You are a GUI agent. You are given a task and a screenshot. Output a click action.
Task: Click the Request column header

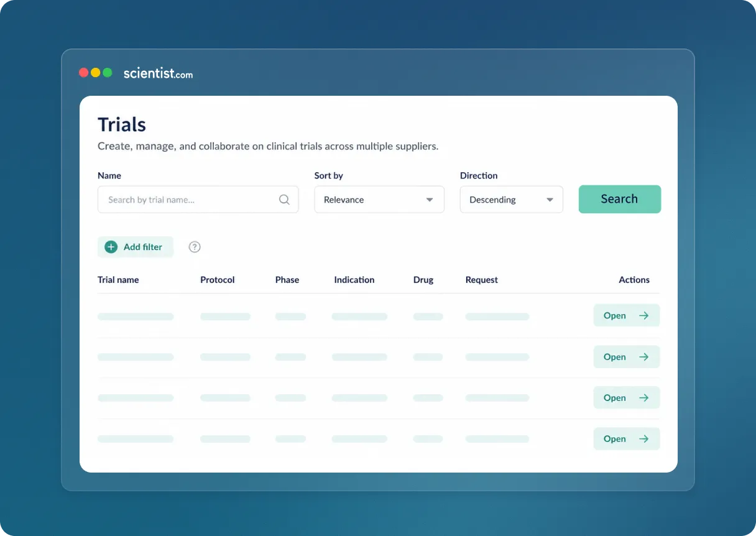(482, 280)
